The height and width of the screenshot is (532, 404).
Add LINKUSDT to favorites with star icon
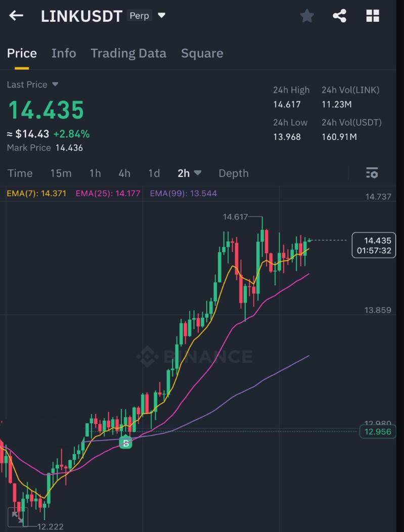(x=307, y=16)
